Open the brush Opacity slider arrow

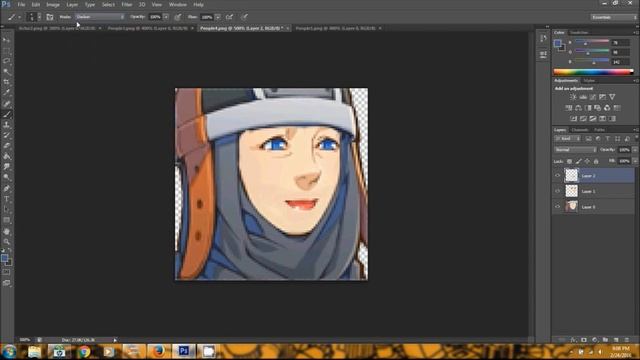pyautogui.click(x=166, y=17)
